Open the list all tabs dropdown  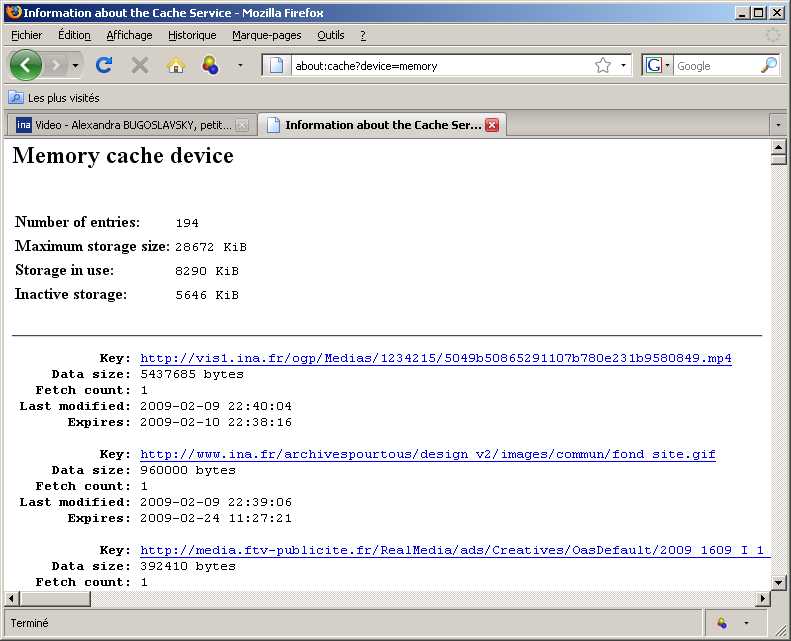pyautogui.click(x=778, y=125)
